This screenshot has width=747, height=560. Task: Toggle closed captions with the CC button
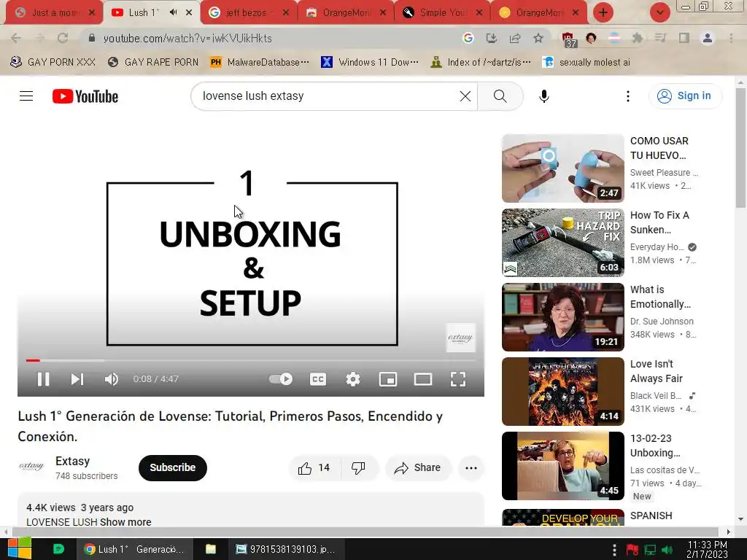[318, 379]
